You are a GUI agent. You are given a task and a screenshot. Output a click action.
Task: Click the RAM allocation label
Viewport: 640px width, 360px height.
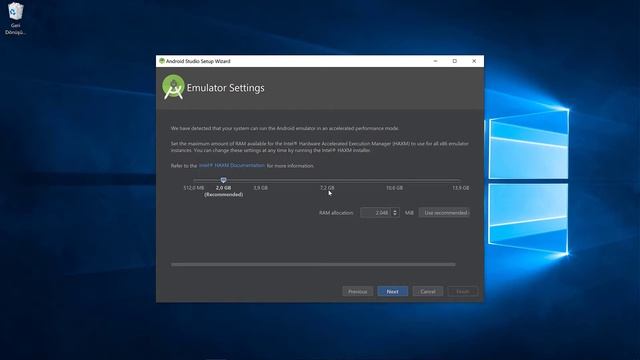[336, 213]
